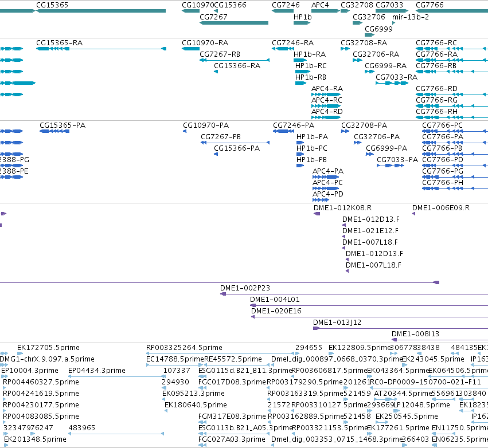The width and height of the screenshot is (488, 448).
Task: Select the CG7246-RA transcript label
Action: (x=292, y=42)
